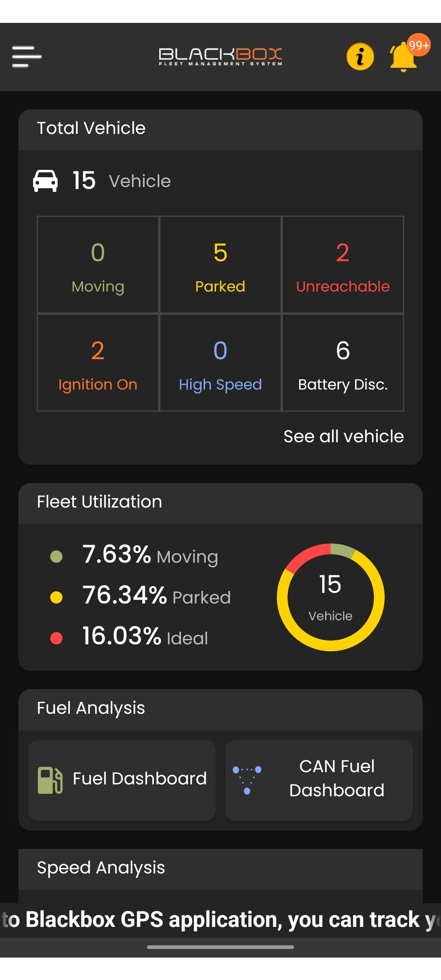Screen dimensions: 441x980
Task: Show Ignition On vehicles
Action: point(98,363)
